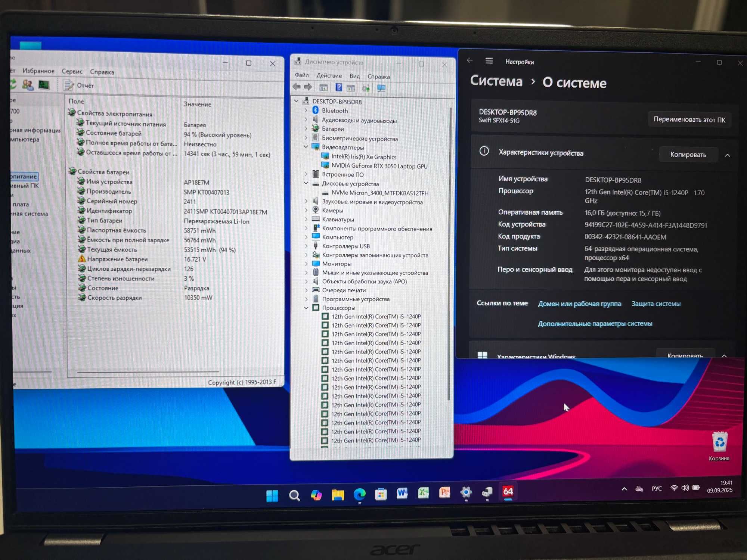This screenshot has width=747, height=560.
Task: Click the horizontal scrollbar in AIDA64 panel
Action: pyautogui.click(x=148, y=372)
